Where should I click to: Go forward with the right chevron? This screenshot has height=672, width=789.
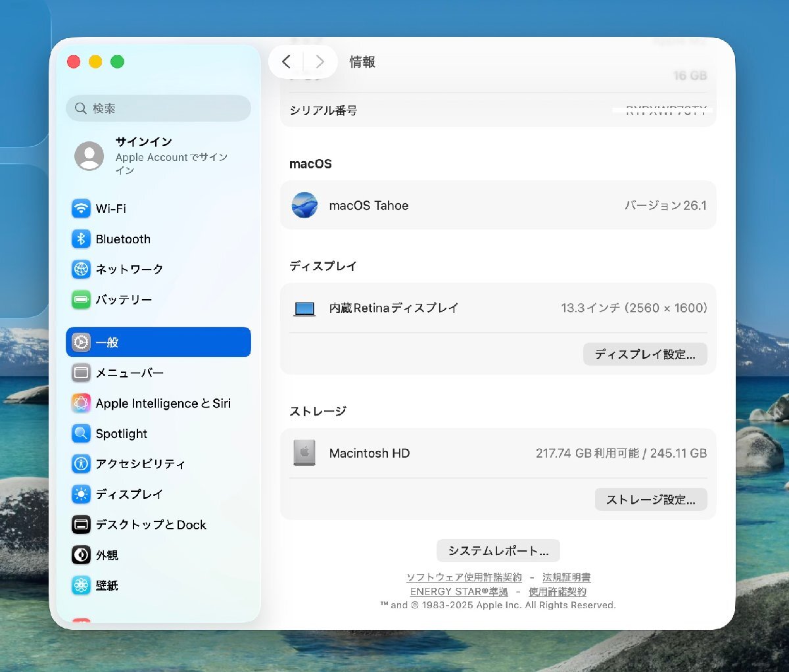[320, 62]
